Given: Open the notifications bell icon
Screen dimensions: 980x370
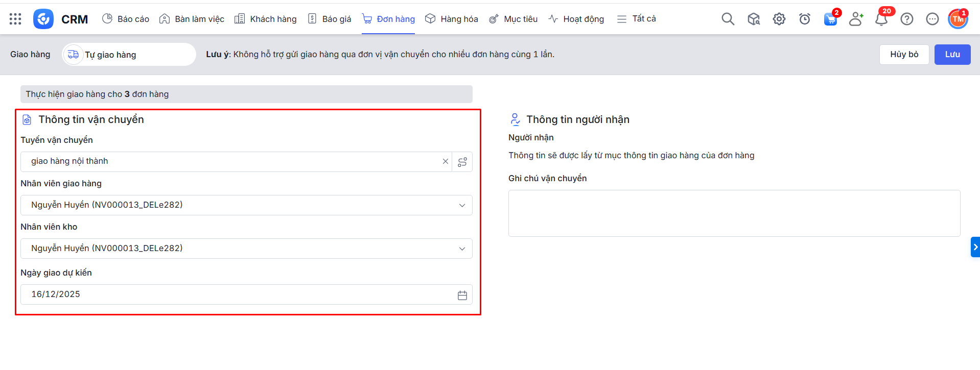Looking at the screenshot, I should [x=881, y=19].
